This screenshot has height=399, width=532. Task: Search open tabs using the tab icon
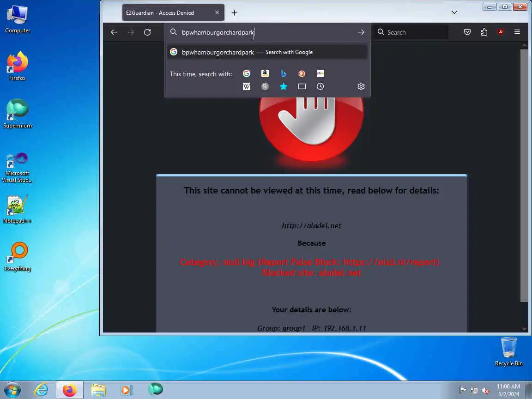point(302,86)
